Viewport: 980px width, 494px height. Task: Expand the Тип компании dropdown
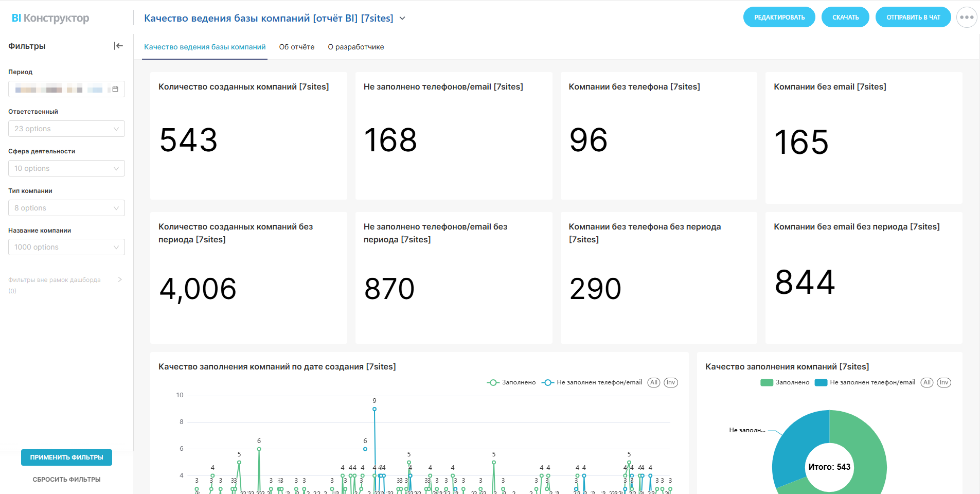tap(66, 208)
